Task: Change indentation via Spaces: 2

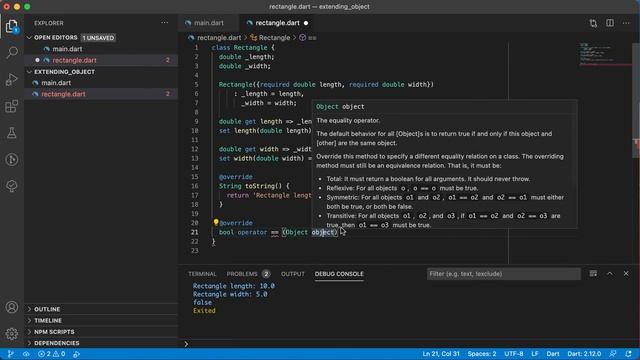Action: (482, 354)
